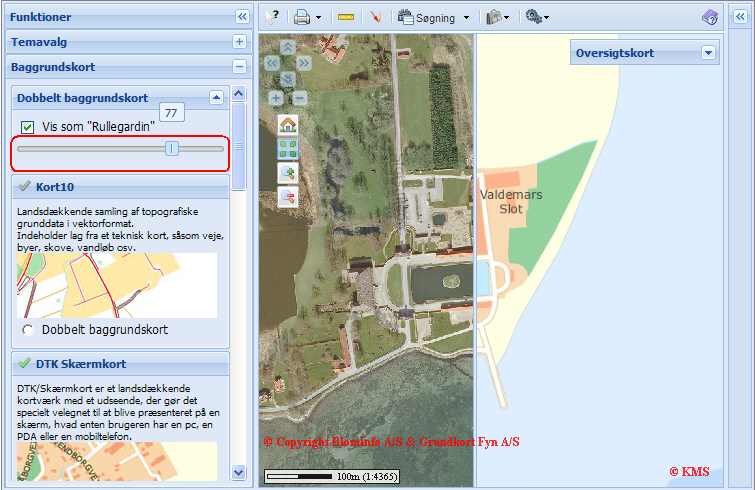Click the DTK Skærmkort layer header

[x=120, y=364]
